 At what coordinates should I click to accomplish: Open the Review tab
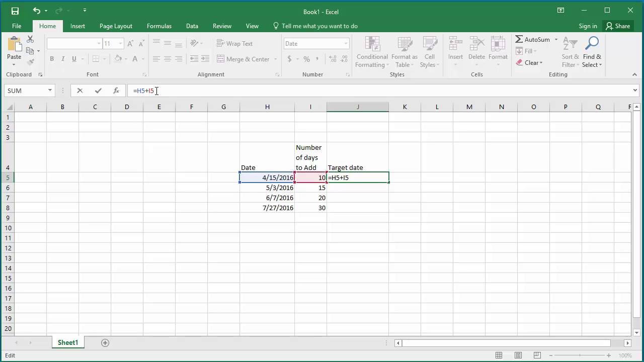[x=222, y=26]
